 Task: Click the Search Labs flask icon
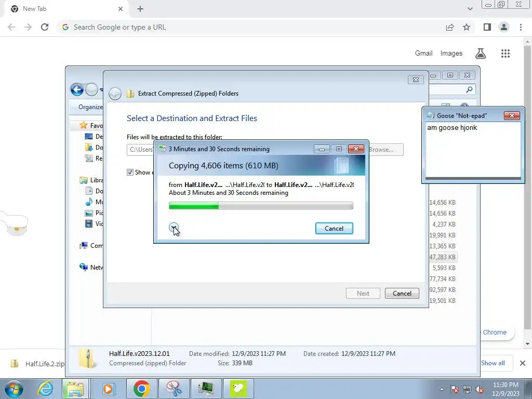coord(481,54)
